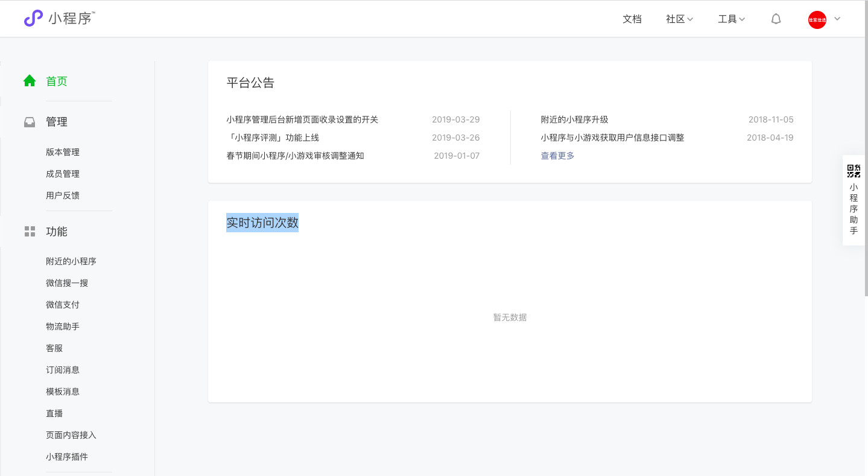Open 成员管理 in sidebar
Viewport: 868px width, 476px height.
63,174
